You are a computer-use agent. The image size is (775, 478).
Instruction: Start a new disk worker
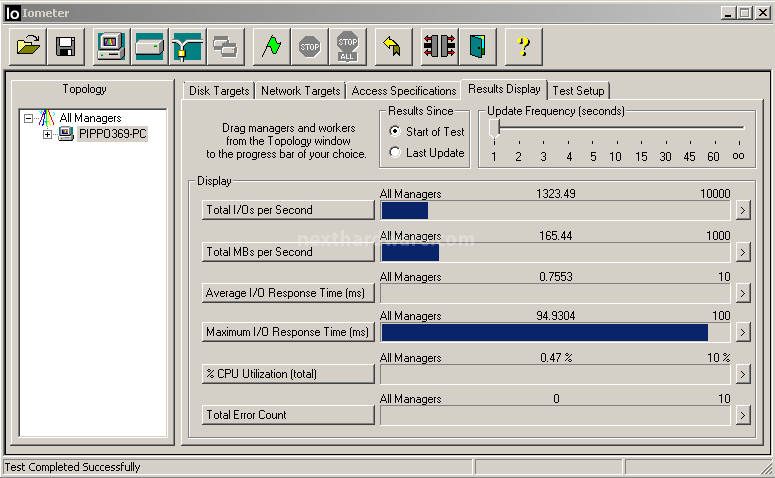pyautogui.click(x=150, y=46)
